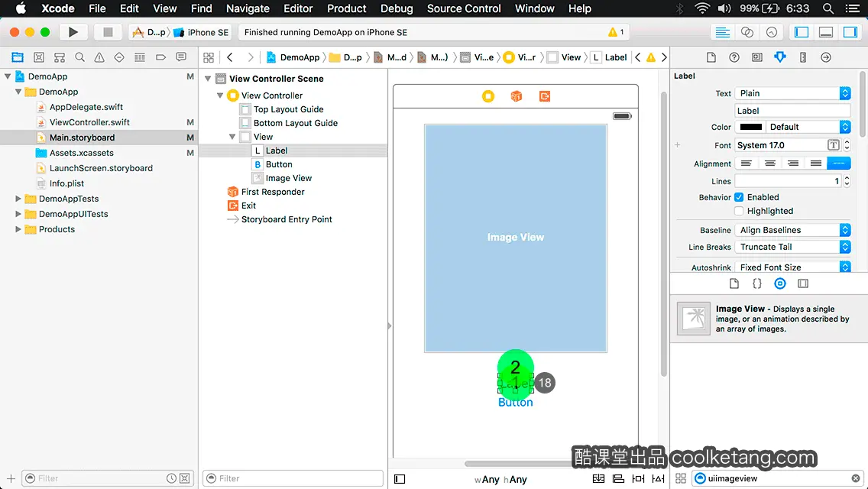Open the Connections inspector
The image size is (868, 489).
825,57
